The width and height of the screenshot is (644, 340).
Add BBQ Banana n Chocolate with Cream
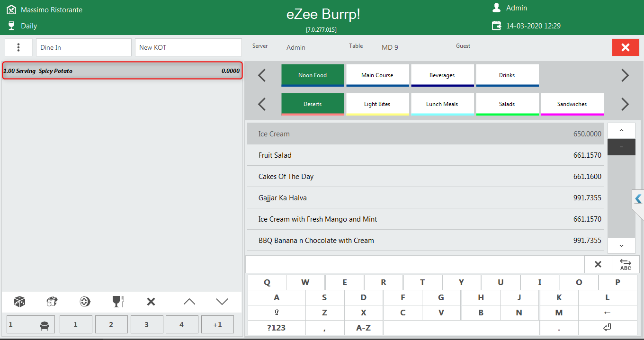tap(425, 241)
